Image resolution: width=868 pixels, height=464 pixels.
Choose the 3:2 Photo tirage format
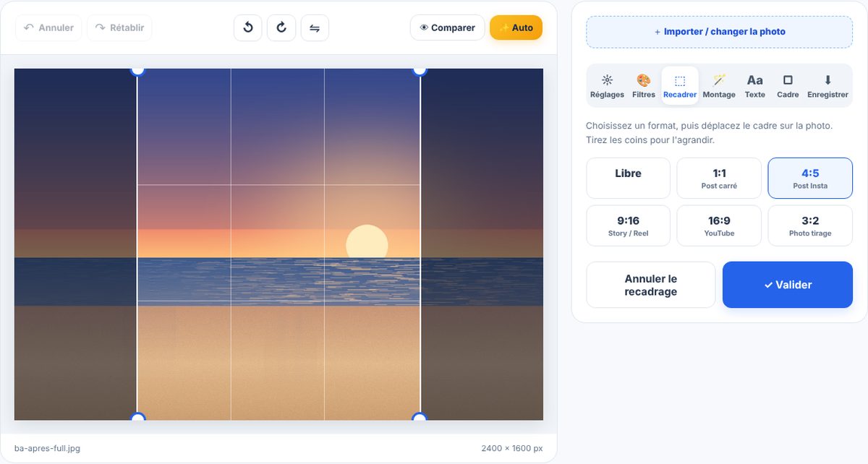pyautogui.click(x=810, y=225)
